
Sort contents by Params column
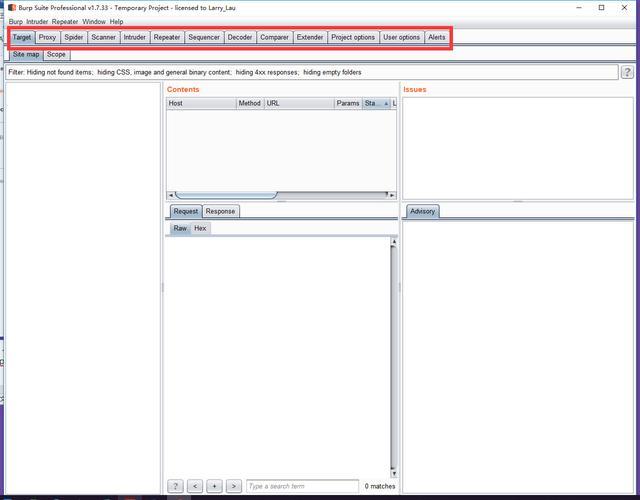[348, 103]
